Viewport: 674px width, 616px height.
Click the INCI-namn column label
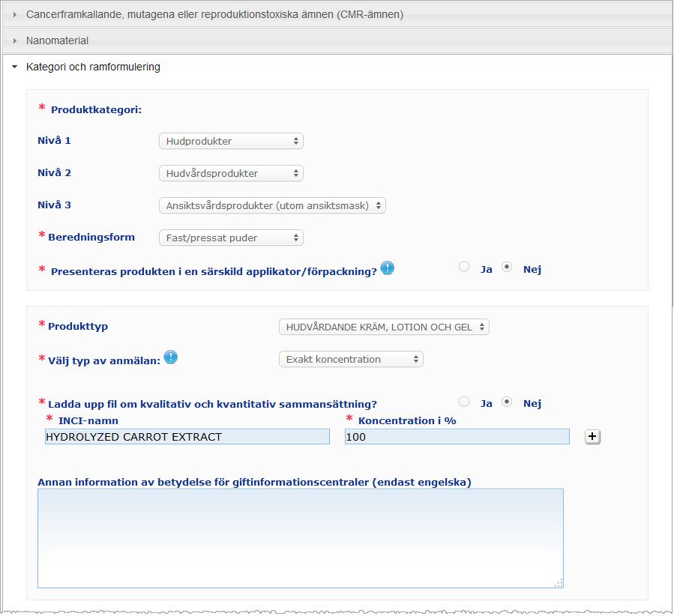click(x=88, y=421)
